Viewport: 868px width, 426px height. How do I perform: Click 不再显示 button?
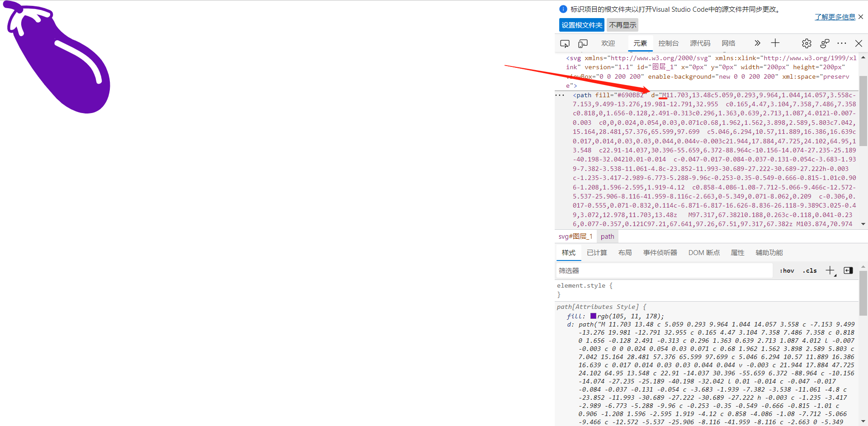[623, 25]
